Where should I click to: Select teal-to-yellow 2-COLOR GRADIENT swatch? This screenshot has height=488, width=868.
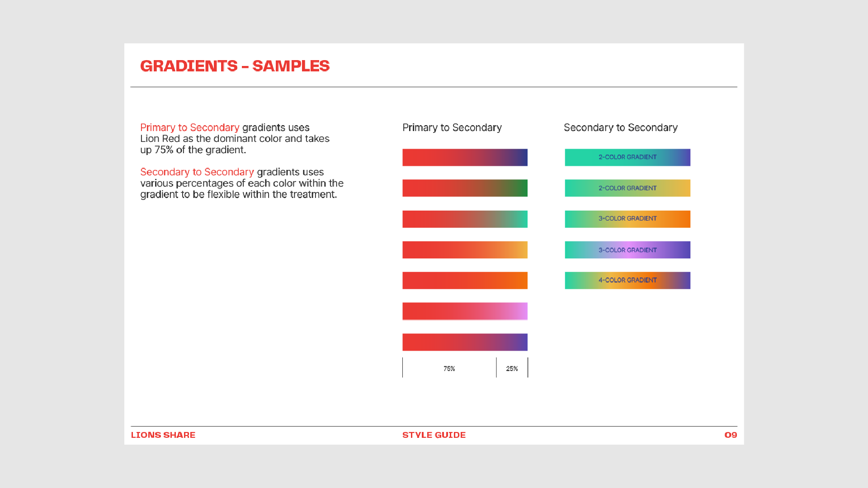pos(627,188)
